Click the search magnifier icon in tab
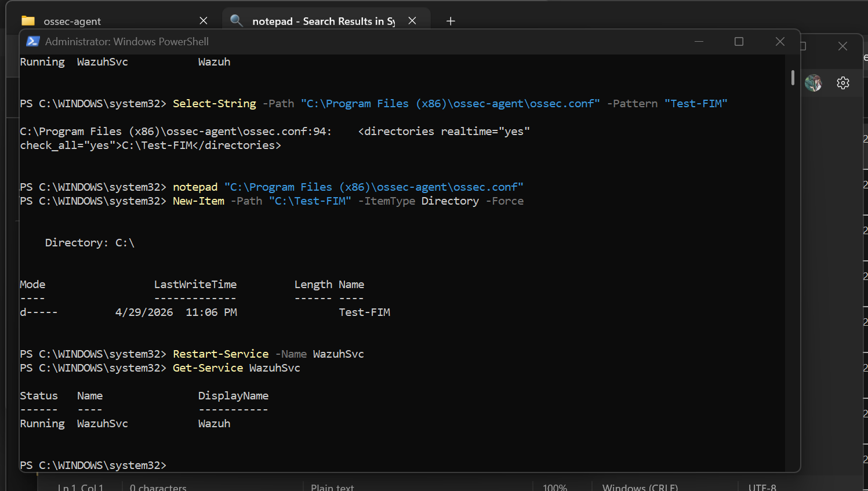 coord(236,21)
